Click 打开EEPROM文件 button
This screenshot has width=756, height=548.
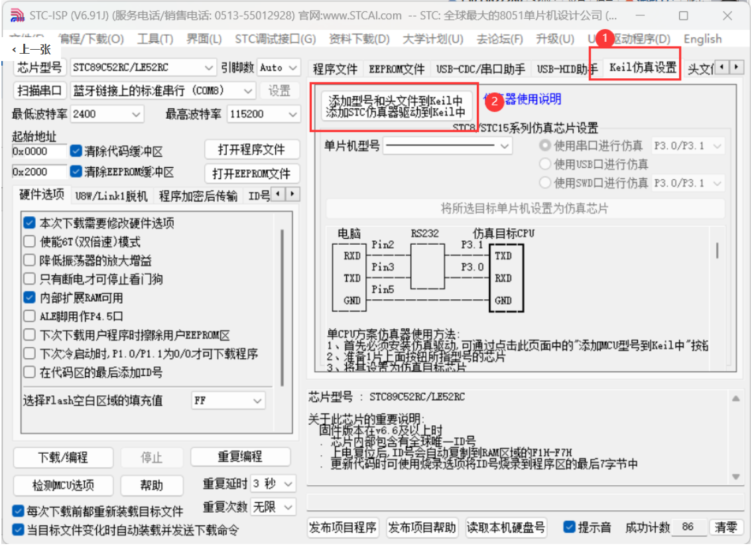coord(253,174)
